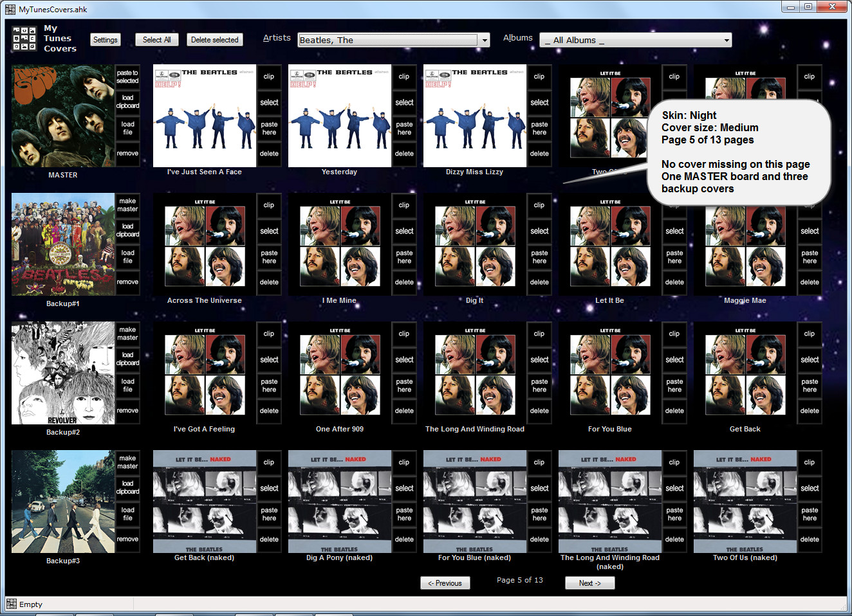
Task: Click the My Tunes Covers logo icon
Action: (x=24, y=39)
